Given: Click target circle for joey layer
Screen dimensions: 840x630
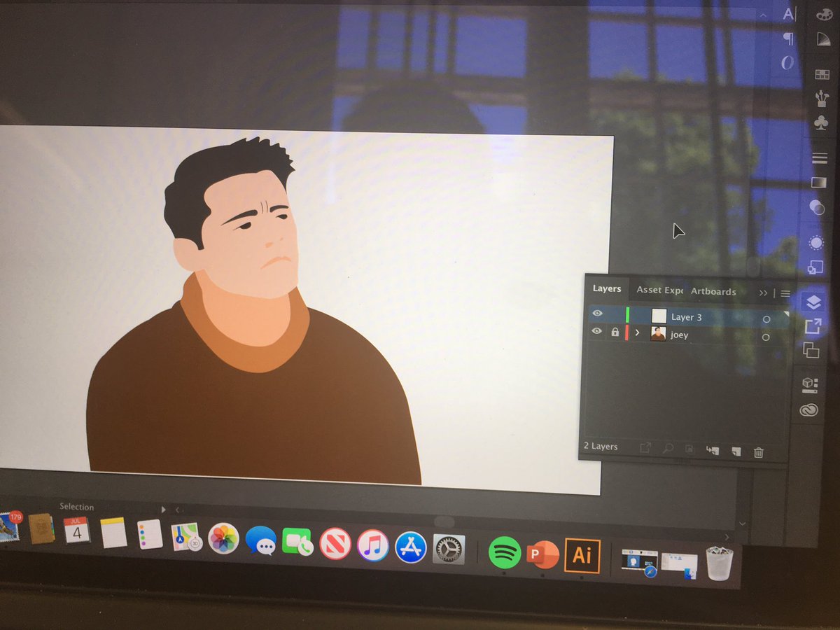Looking at the screenshot, I should tap(766, 337).
